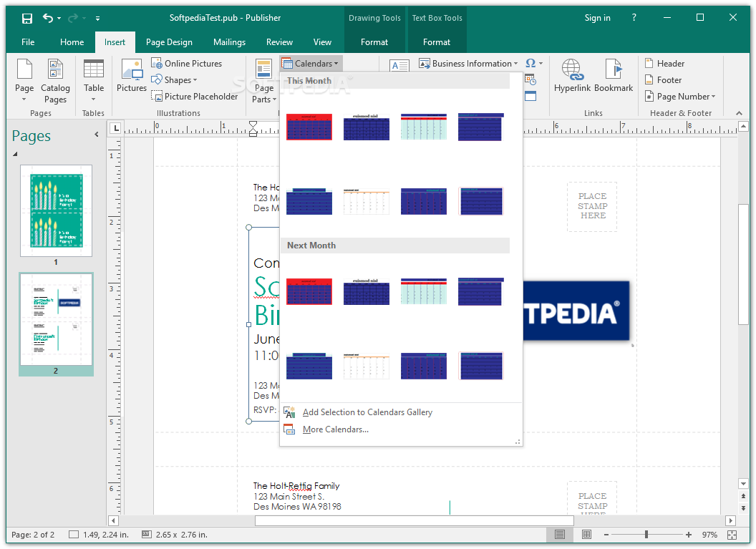Open Drawing Tools Format tab
Viewport: 756px width, 549px height.
(x=374, y=42)
